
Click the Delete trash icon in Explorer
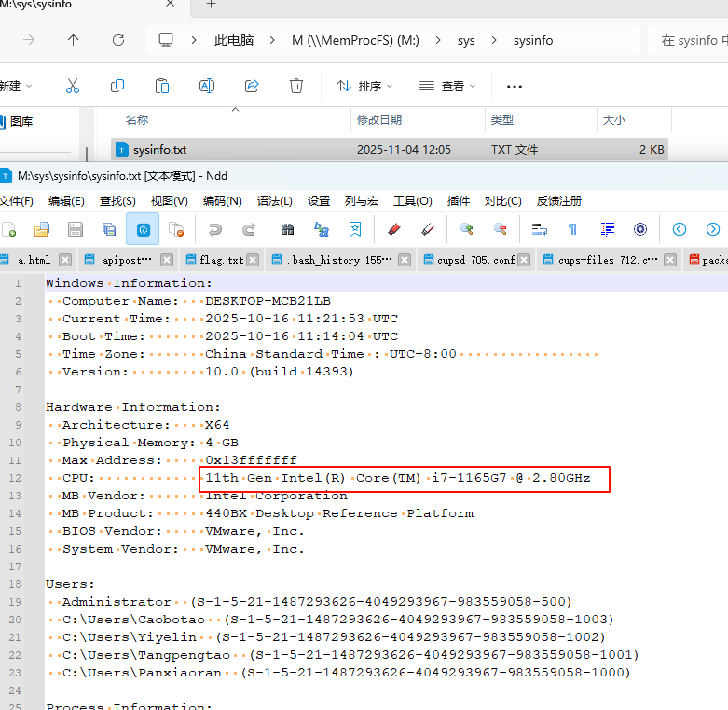pos(296,86)
